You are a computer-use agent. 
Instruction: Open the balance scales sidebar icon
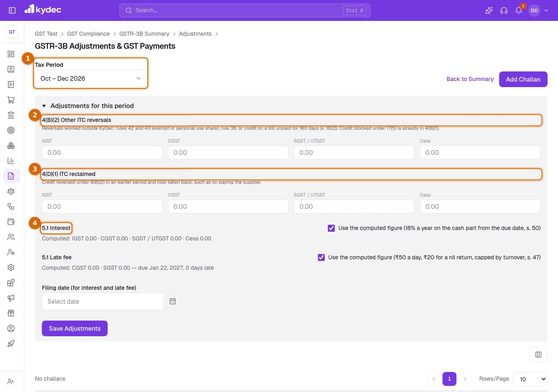point(11,191)
